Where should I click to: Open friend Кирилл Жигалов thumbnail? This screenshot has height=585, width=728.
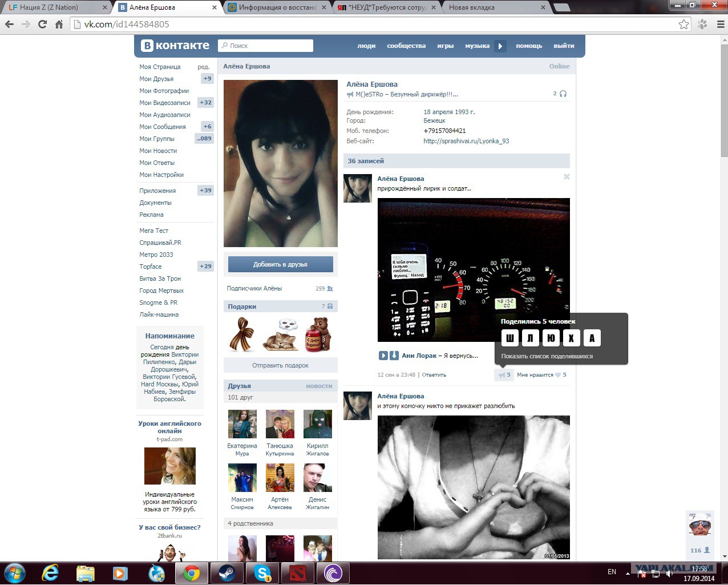pos(318,424)
